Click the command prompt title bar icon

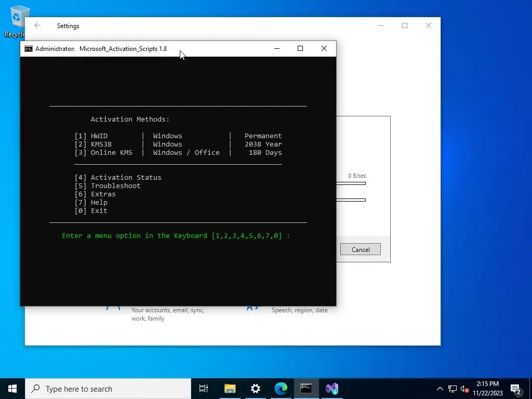click(x=29, y=49)
